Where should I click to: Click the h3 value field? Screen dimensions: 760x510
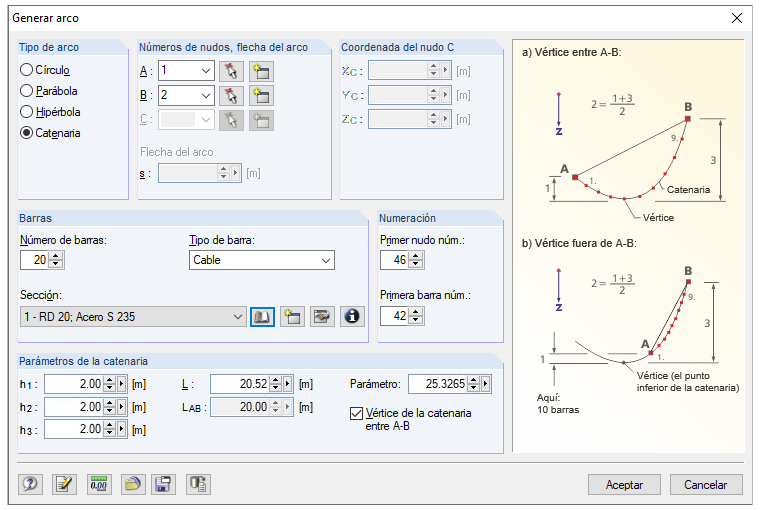click(74, 429)
